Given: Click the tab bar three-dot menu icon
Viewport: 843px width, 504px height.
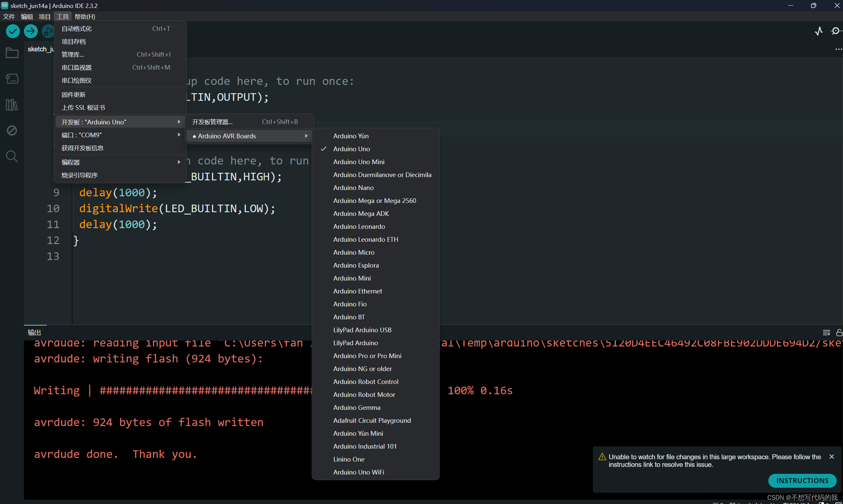Looking at the screenshot, I should (838, 50).
